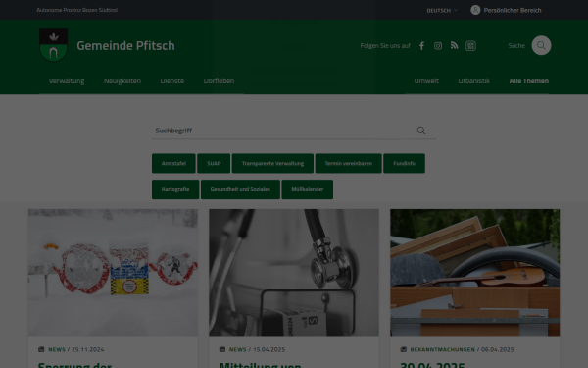Open the Instagram profile icon
The image size is (588, 368).
coord(438,46)
